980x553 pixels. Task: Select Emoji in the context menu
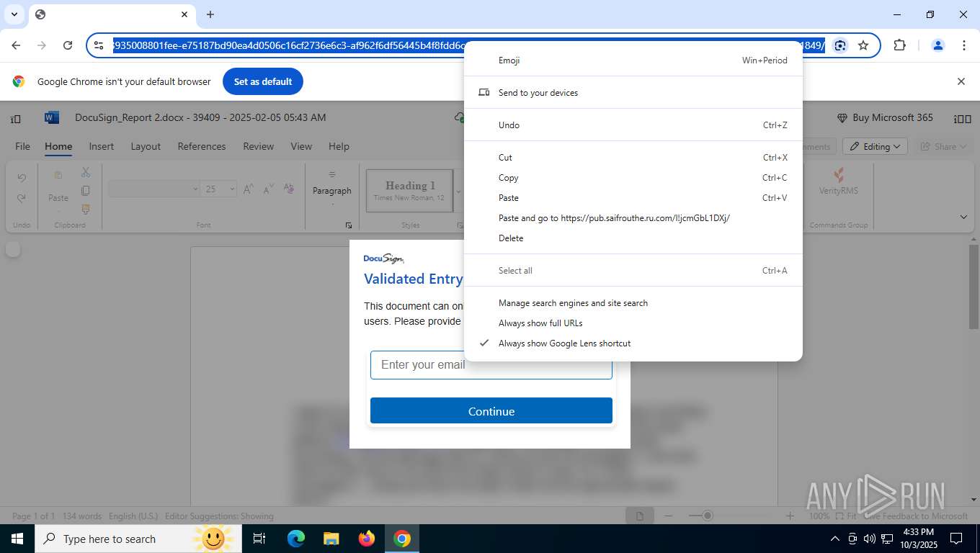coord(633,60)
